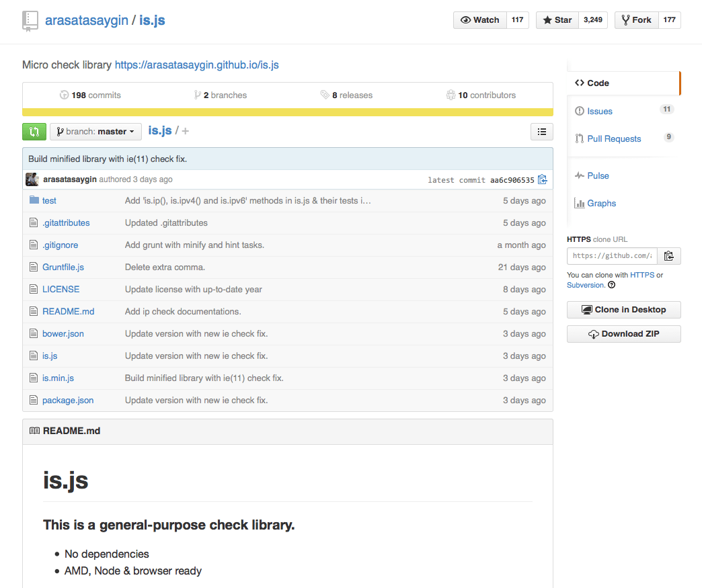Screen dimensions: 702x588
Task: Open the Pulse section
Action: 598,175
